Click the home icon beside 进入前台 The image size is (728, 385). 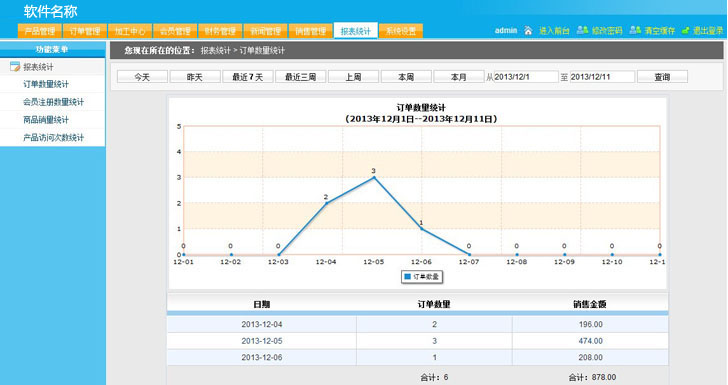point(528,31)
